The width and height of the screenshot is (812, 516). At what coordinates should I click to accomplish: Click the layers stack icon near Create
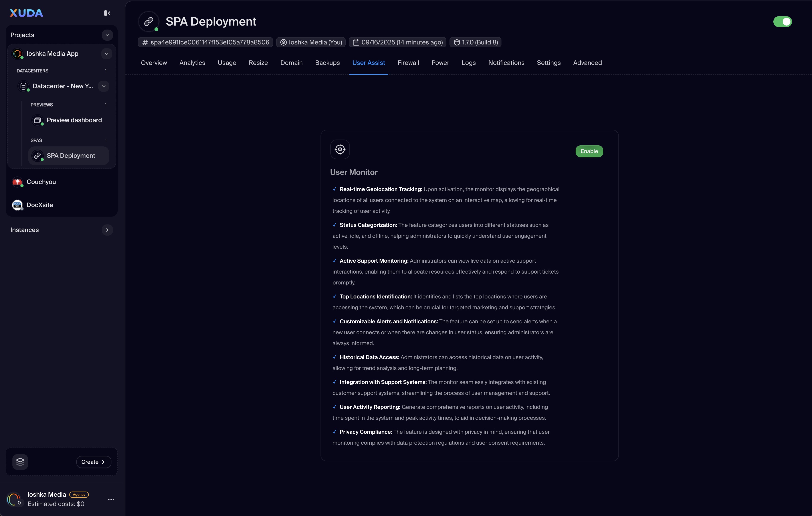point(20,462)
